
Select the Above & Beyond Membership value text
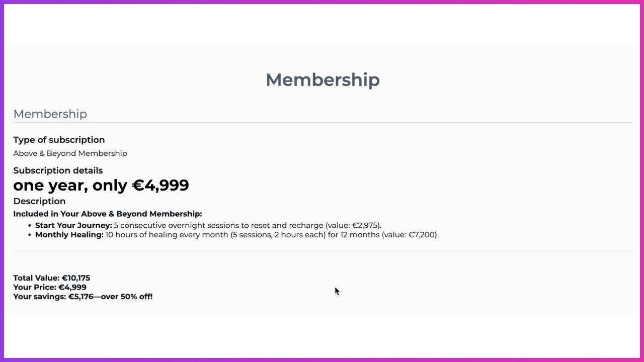70,153
